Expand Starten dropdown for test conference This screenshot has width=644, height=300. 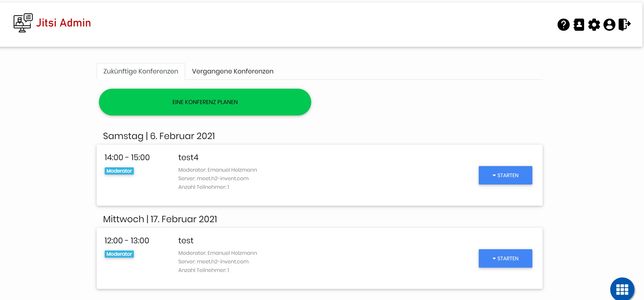pyautogui.click(x=505, y=259)
